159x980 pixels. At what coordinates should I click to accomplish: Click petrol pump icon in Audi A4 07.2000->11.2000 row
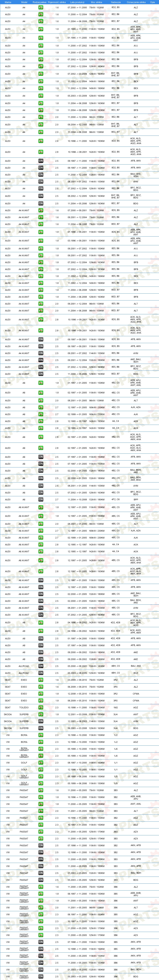tap(41, 7)
